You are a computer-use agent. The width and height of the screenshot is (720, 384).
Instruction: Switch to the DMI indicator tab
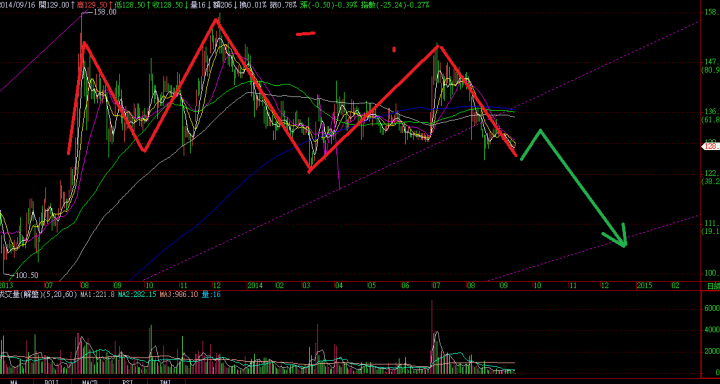pos(166,382)
